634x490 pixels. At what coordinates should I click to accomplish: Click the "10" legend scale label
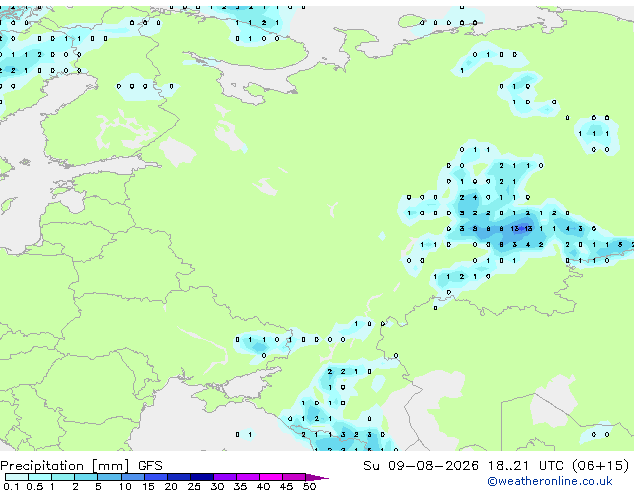(x=125, y=486)
